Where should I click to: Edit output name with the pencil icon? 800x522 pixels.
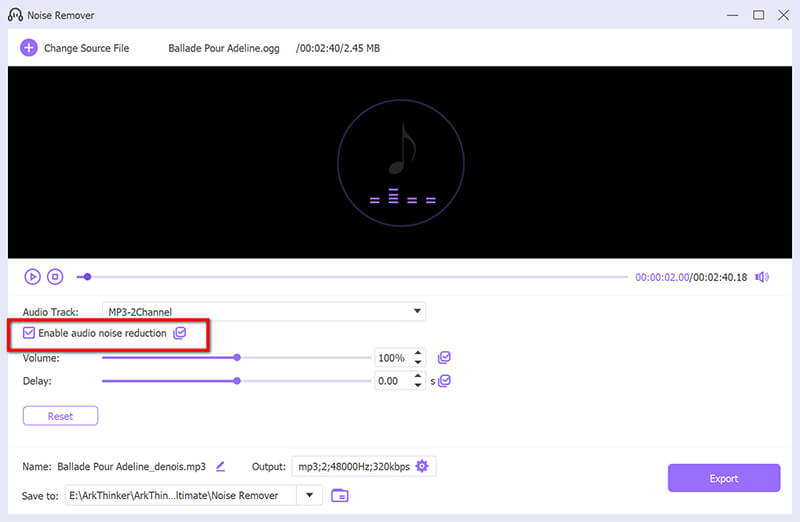pyautogui.click(x=220, y=466)
